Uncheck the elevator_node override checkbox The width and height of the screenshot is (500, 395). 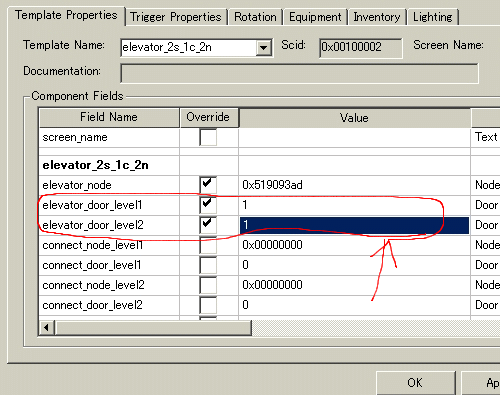pos(208,185)
